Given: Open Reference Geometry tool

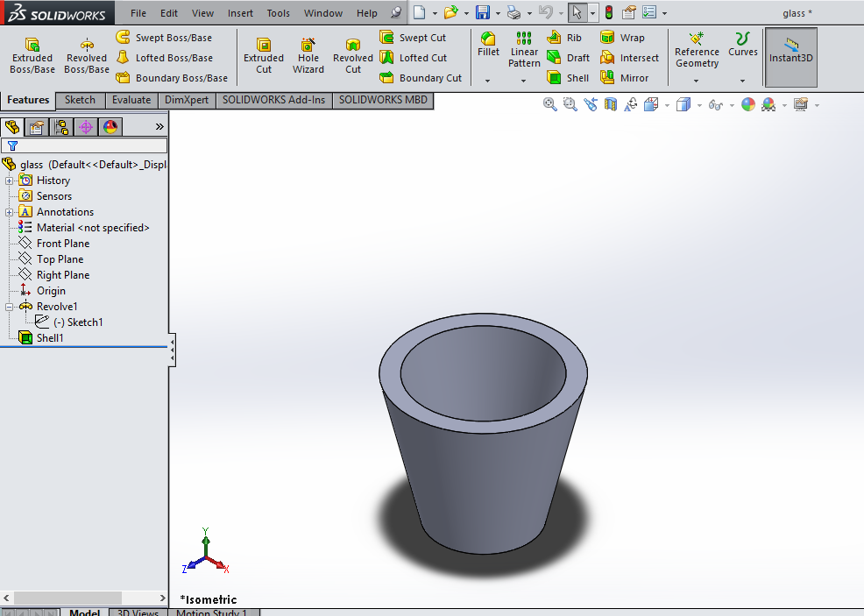Looking at the screenshot, I should [697, 50].
